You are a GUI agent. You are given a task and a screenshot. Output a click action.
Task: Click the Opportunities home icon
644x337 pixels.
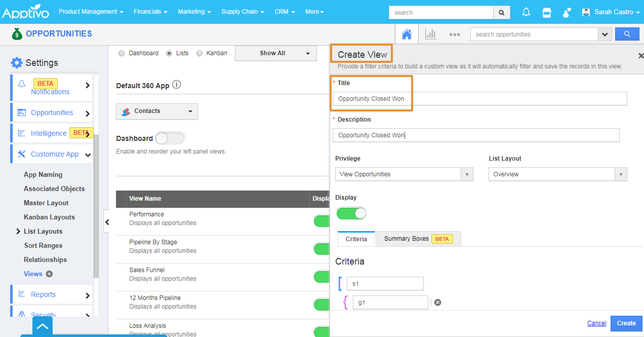406,34
